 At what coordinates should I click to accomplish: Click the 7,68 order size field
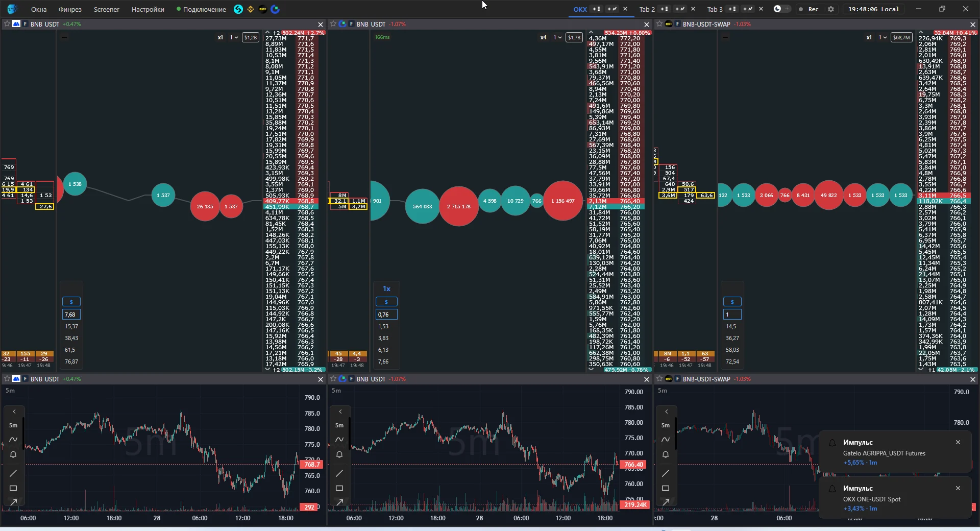(x=71, y=315)
